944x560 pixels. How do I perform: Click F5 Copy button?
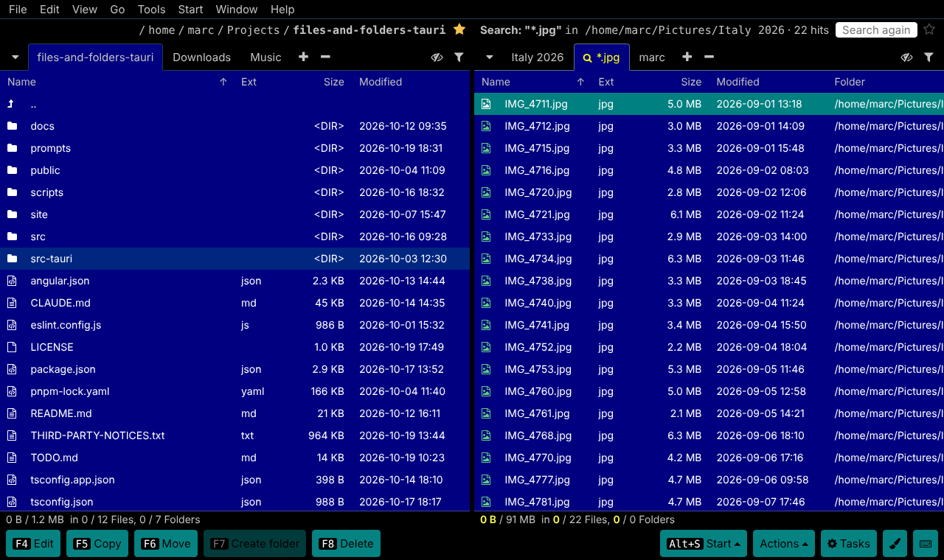pyautogui.click(x=97, y=544)
